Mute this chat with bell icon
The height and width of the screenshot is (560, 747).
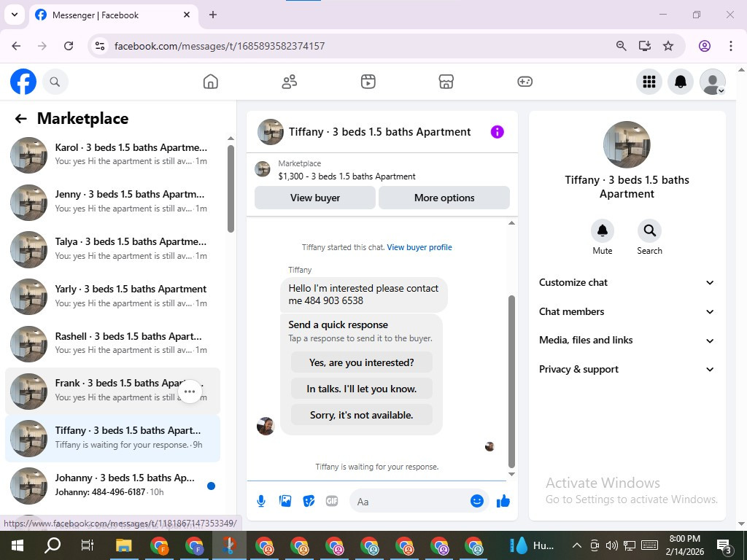coord(602,231)
